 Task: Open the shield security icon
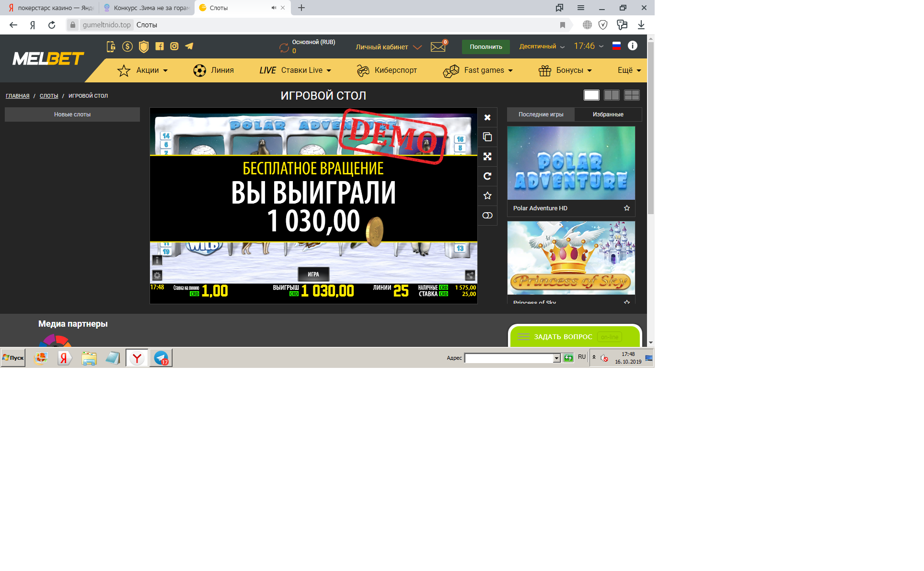point(144,46)
